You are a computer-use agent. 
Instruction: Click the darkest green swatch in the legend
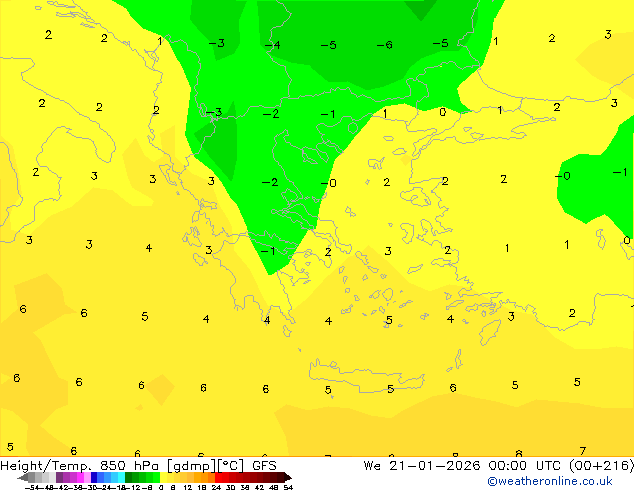129,477
